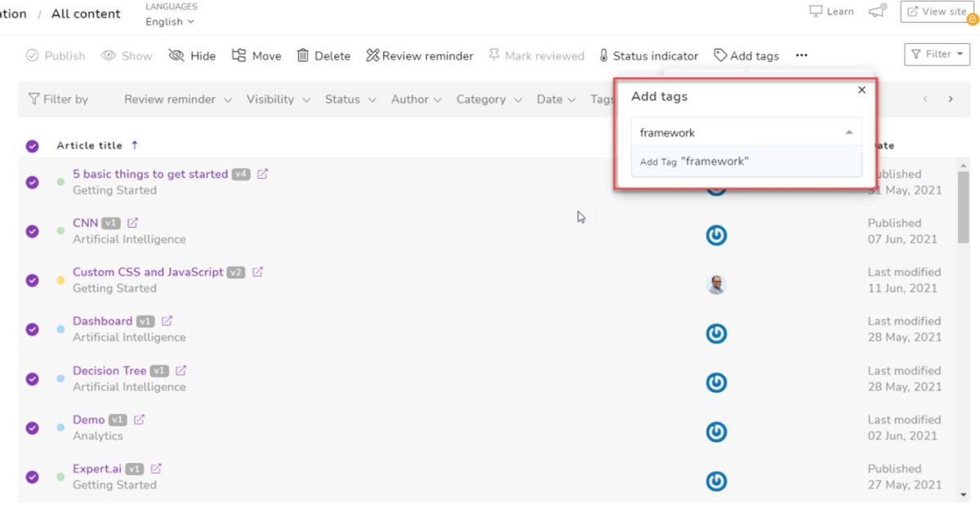
Task: Open the English language selector
Action: [169, 22]
